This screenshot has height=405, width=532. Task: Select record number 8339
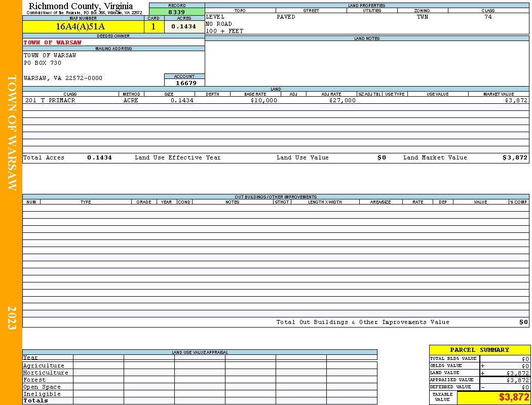[x=177, y=12]
